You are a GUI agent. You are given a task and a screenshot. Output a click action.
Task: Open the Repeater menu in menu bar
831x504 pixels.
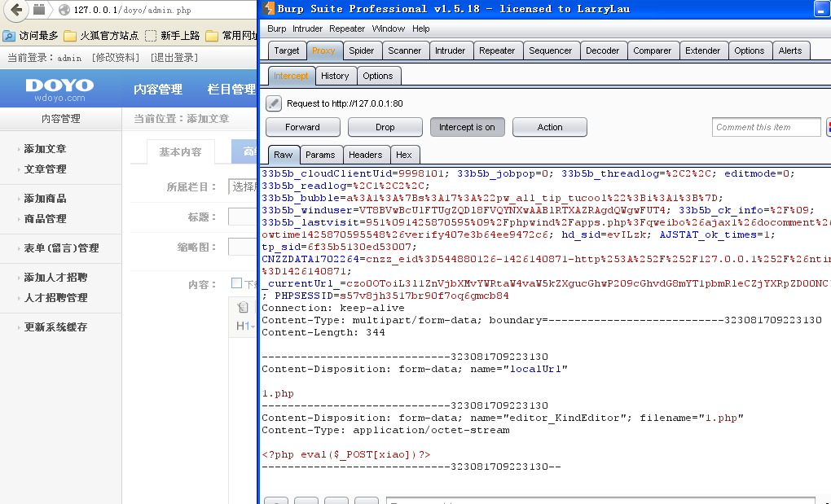(347, 28)
